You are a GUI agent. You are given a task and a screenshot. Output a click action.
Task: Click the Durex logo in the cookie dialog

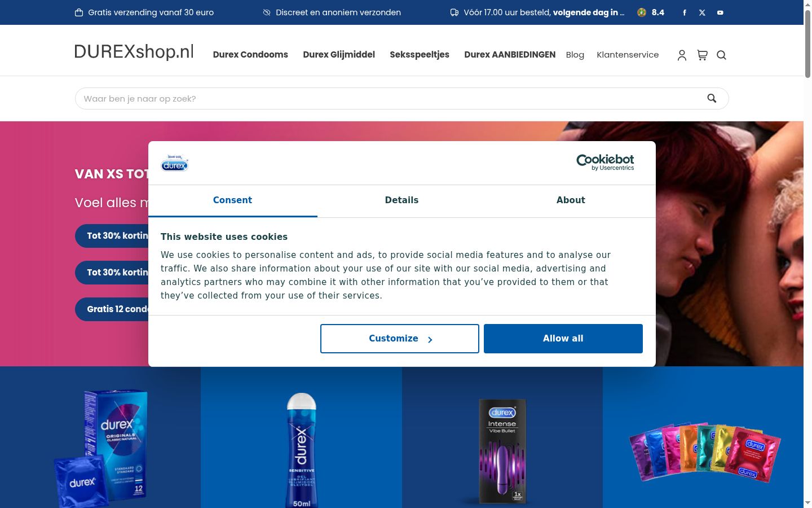175,163
